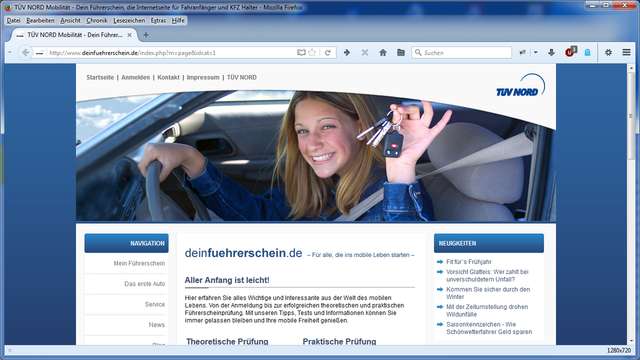Close the TÜV NORD Mobilität tab

129,35
